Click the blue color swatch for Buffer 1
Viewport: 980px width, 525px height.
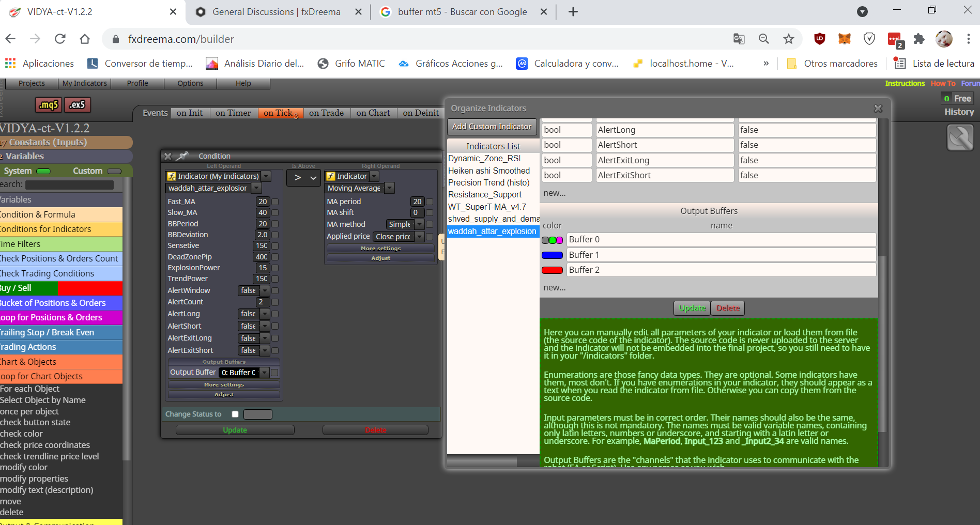pos(552,255)
